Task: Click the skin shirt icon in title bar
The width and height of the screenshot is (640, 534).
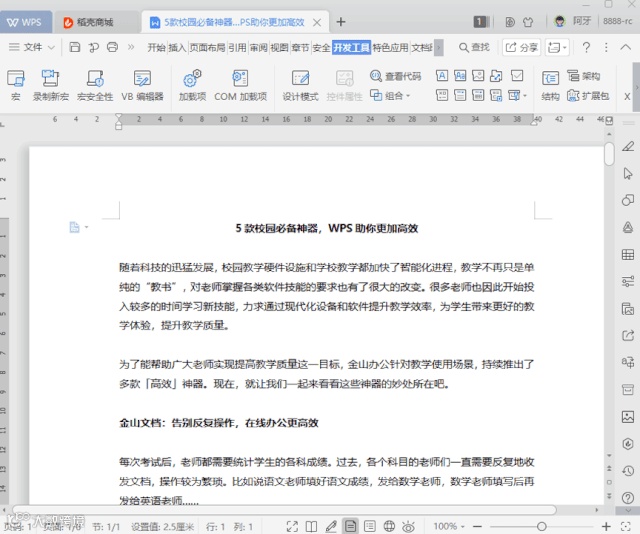Action: [x=528, y=22]
